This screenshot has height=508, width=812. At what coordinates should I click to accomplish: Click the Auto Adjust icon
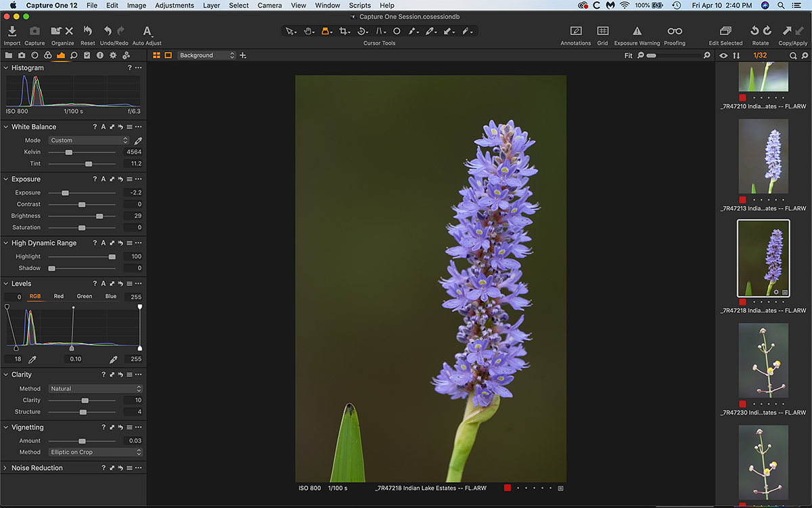[x=147, y=31]
